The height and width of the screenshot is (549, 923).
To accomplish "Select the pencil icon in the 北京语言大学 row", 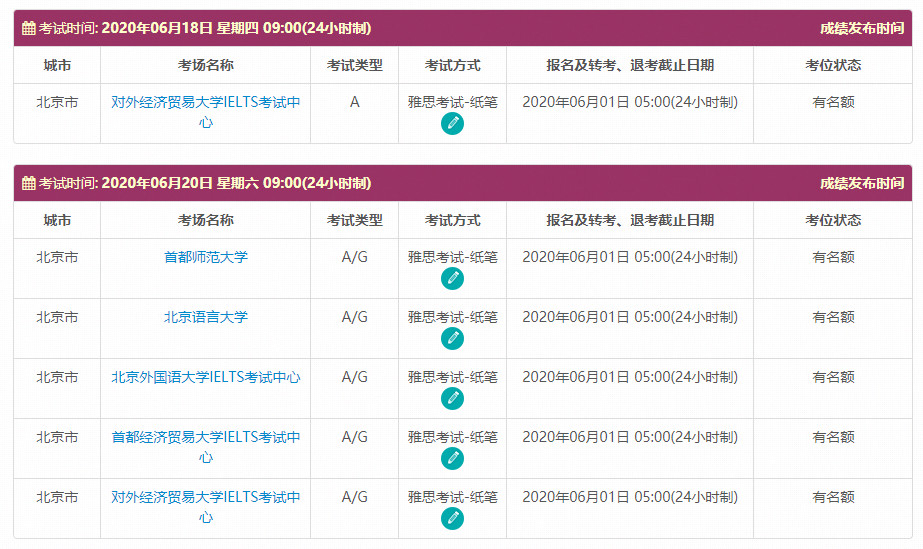I will click(x=452, y=339).
